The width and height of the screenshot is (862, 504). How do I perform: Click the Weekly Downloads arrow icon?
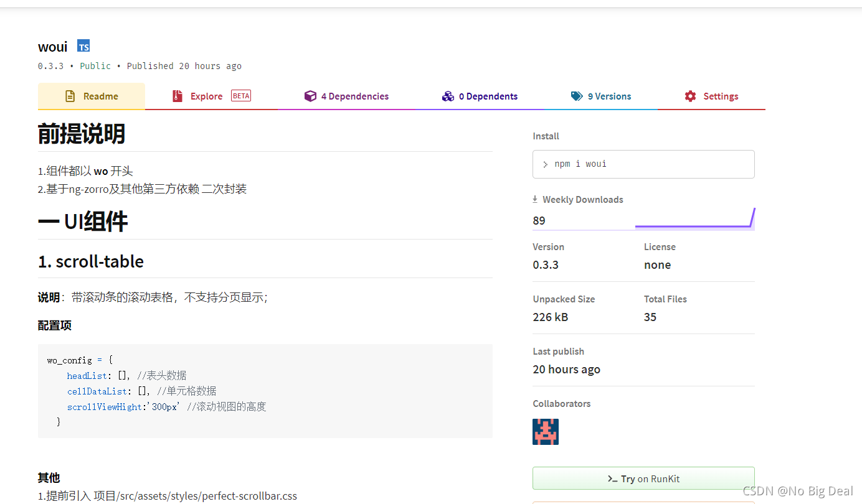(x=535, y=200)
